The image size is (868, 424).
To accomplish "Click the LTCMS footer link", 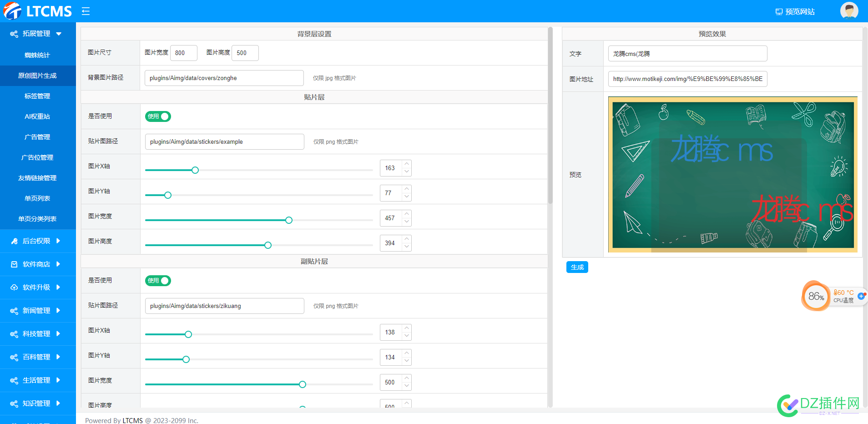I will pos(133,420).
